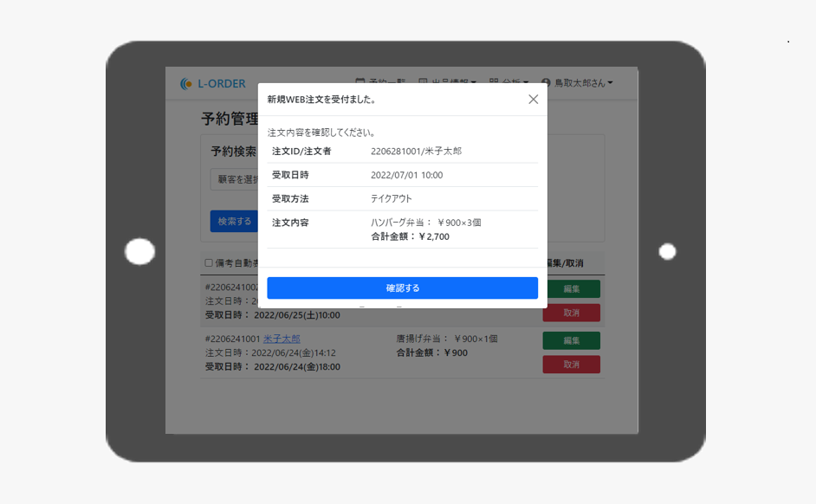Viewport: 816px width, 504px height.
Task: Click 取消 for the 唐揚げ弁当 order
Action: [x=571, y=365]
